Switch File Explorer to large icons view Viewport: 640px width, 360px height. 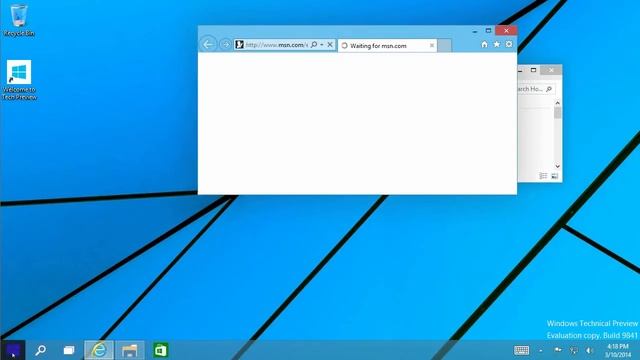tap(554, 176)
